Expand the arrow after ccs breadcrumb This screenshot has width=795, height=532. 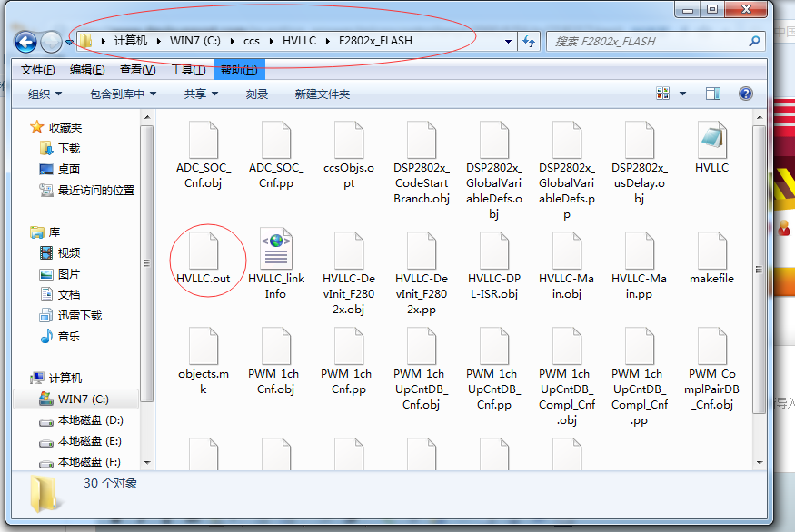[272, 41]
